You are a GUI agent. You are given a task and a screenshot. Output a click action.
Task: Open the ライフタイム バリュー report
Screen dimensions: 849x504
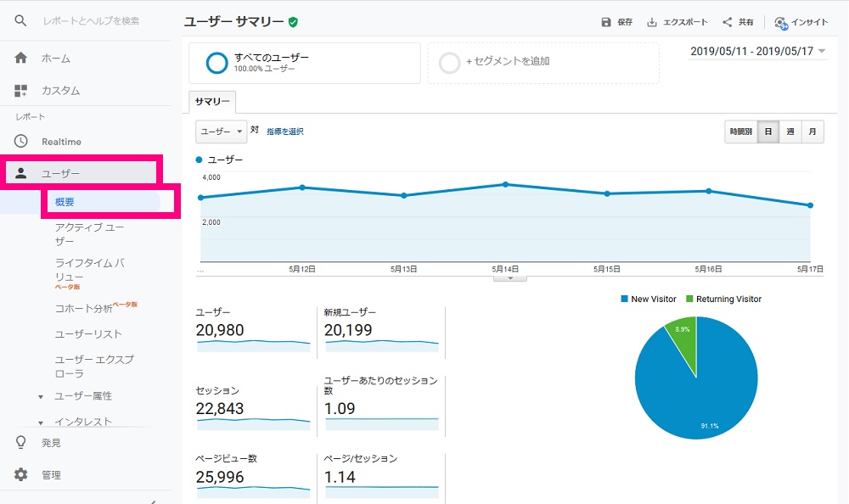click(x=90, y=270)
